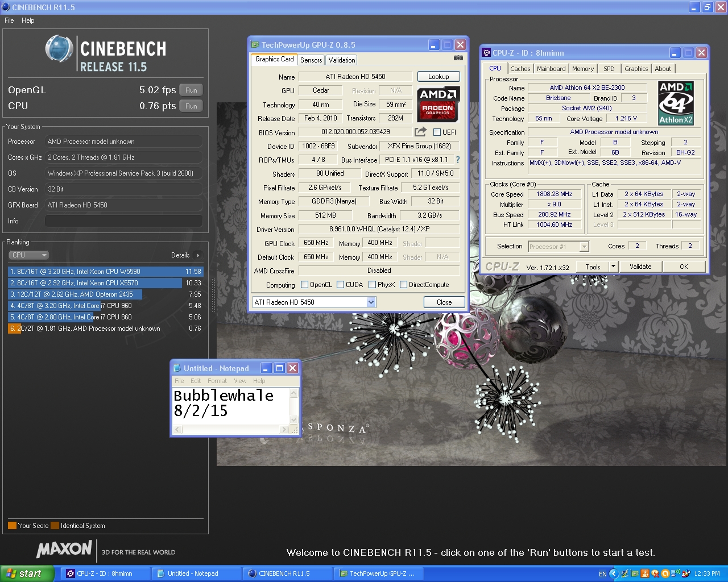Image resolution: width=728 pixels, height=582 pixels.
Task: Expand the ranking Details arrow
Action: click(x=198, y=255)
